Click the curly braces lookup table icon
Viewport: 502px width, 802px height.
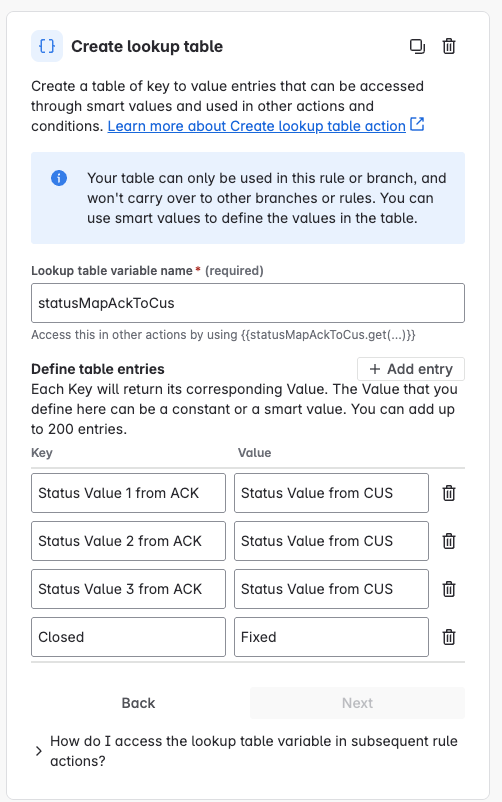(x=47, y=46)
